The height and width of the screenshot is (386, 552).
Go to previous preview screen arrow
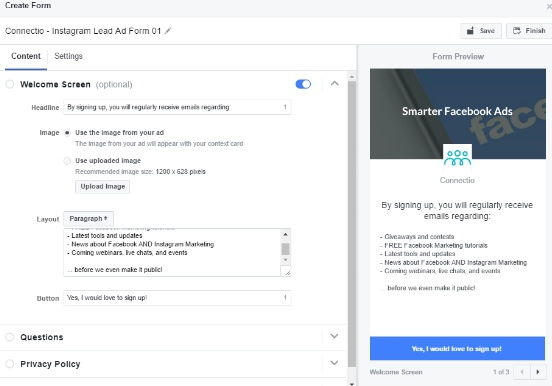point(522,372)
